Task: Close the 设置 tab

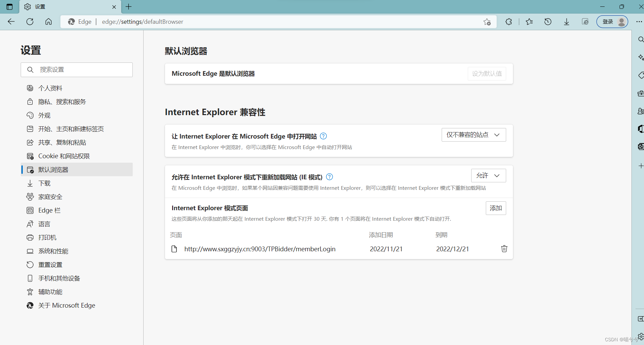Action: [x=114, y=7]
